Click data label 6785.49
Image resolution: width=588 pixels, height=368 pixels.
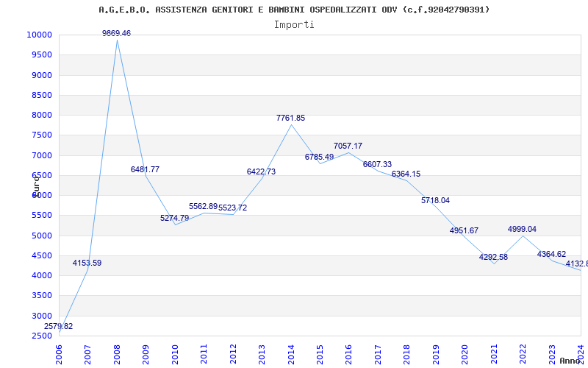319,157
